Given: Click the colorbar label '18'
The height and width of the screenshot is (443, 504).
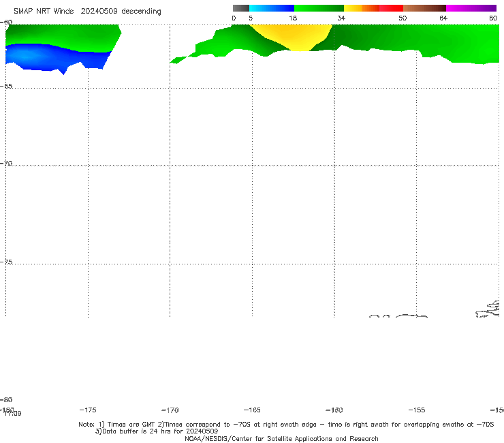Looking at the screenshot, I should pos(293,18).
